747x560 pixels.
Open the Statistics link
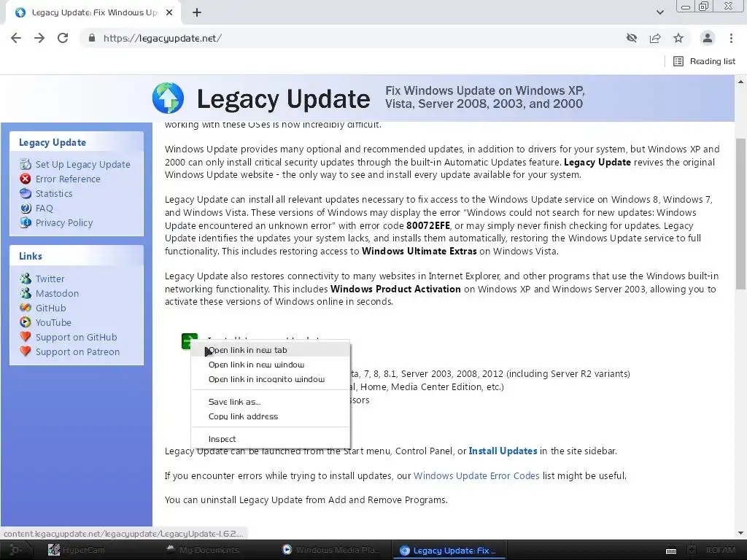[54, 193]
